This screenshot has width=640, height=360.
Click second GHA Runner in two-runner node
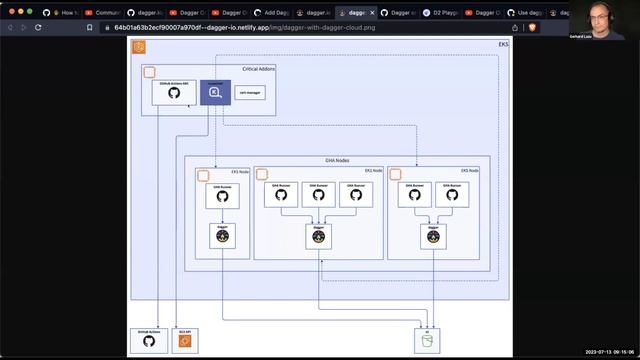click(x=452, y=195)
